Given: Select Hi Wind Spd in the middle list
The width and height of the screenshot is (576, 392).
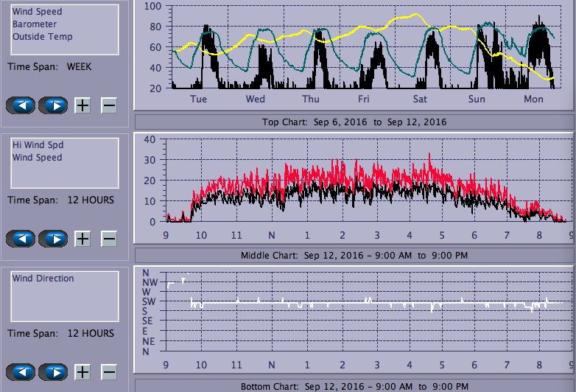Looking at the screenshot, I should pos(37,145).
